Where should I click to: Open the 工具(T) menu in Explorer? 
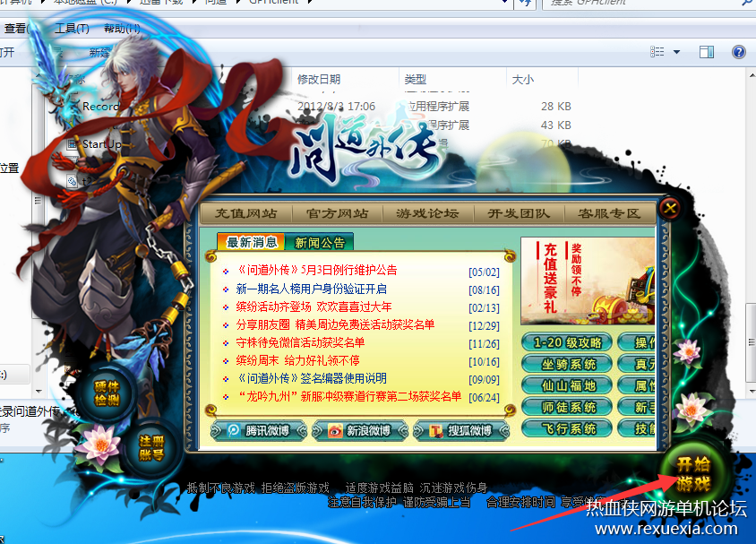tap(72, 29)
